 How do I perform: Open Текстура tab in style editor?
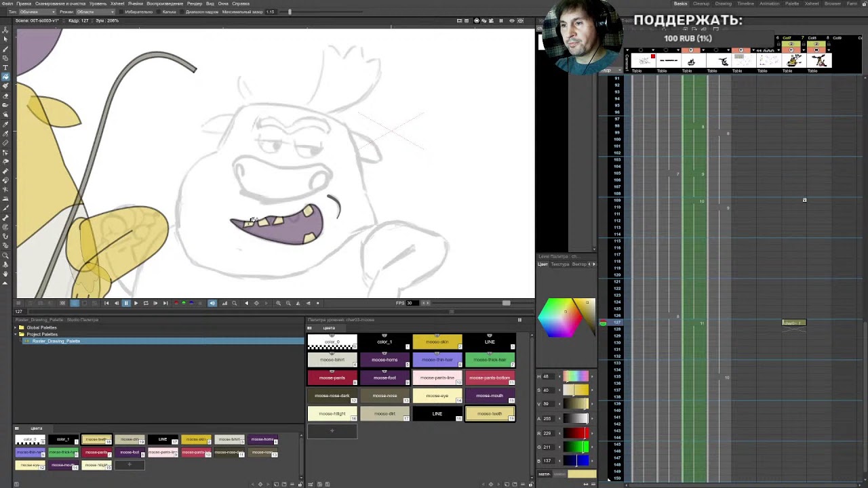[x=560, y=264]
